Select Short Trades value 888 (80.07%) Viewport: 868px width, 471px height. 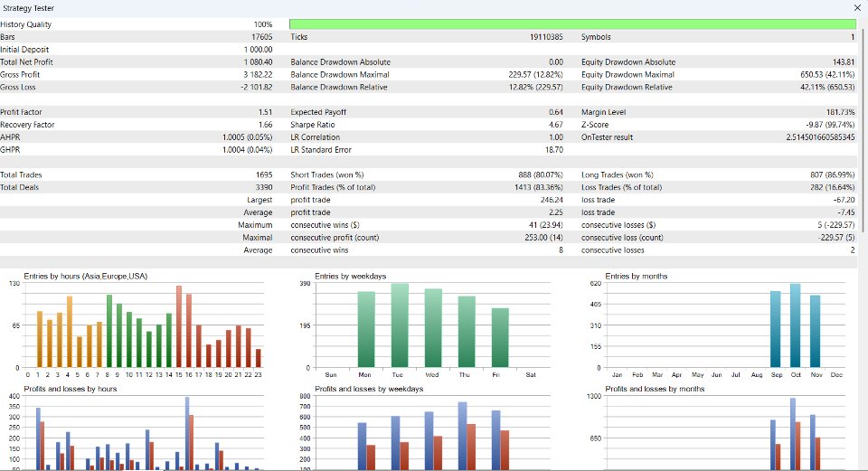click(541, 174)
